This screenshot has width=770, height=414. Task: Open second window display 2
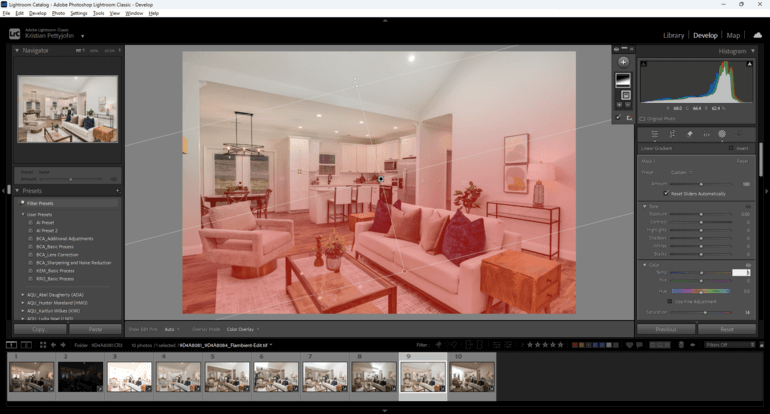pos(26,345)
